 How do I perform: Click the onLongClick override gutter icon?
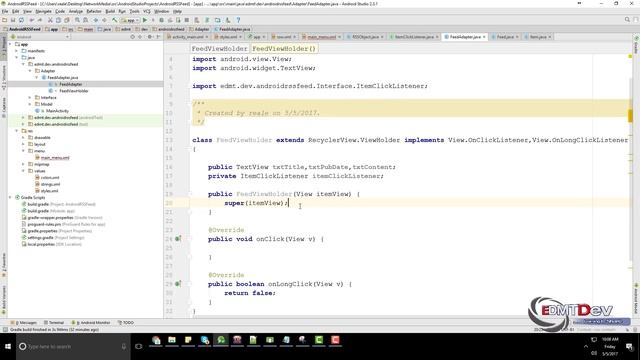(178, 284)
